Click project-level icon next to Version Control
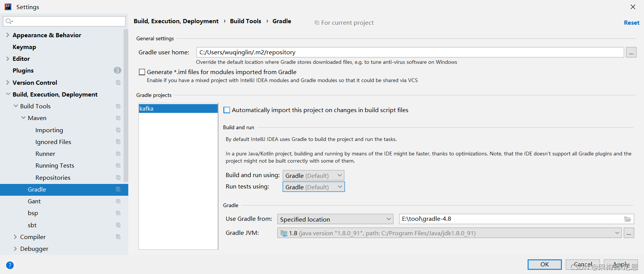The width and height of the screenshot is (644, 274). pos(118,82)
